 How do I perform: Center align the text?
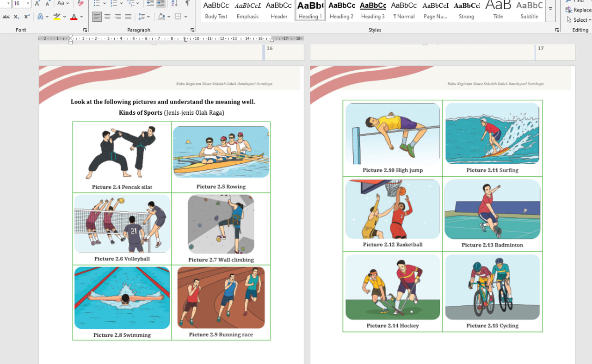[x=107, y=17]
